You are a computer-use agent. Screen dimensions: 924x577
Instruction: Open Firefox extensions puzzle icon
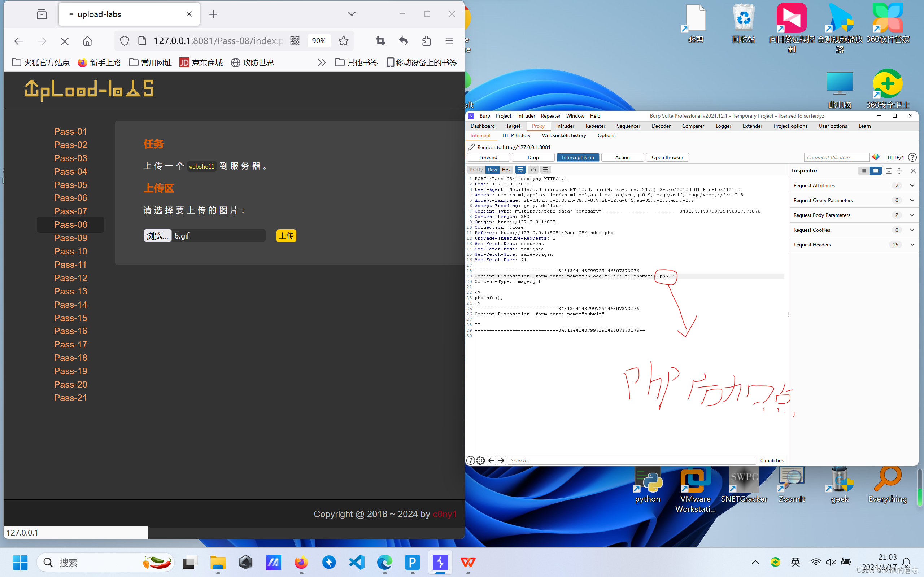(426, 41)
